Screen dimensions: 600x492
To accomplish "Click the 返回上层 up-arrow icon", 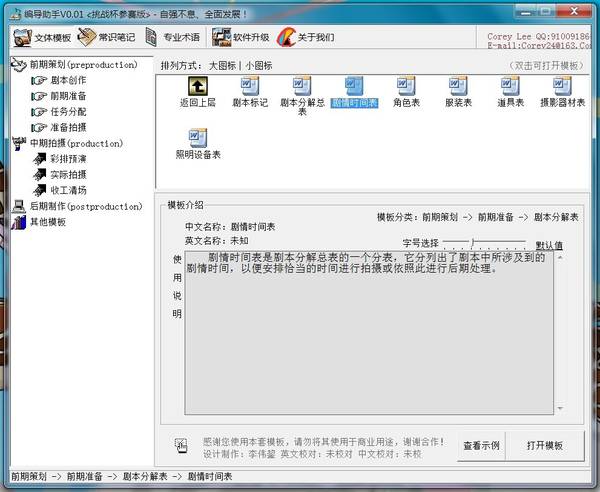I will pos(198,86).
